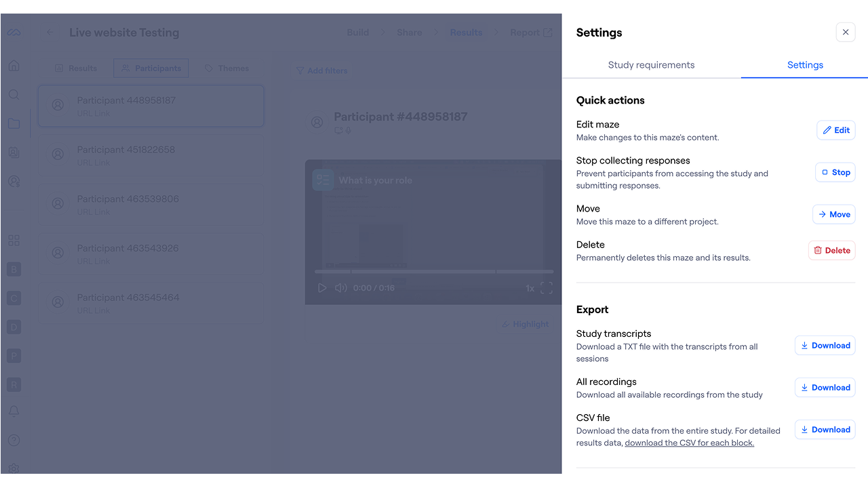This screenshot has width=868, height=488.
Task: Click the Maze logo in the sidebar
Action: (x=14, y=33)
